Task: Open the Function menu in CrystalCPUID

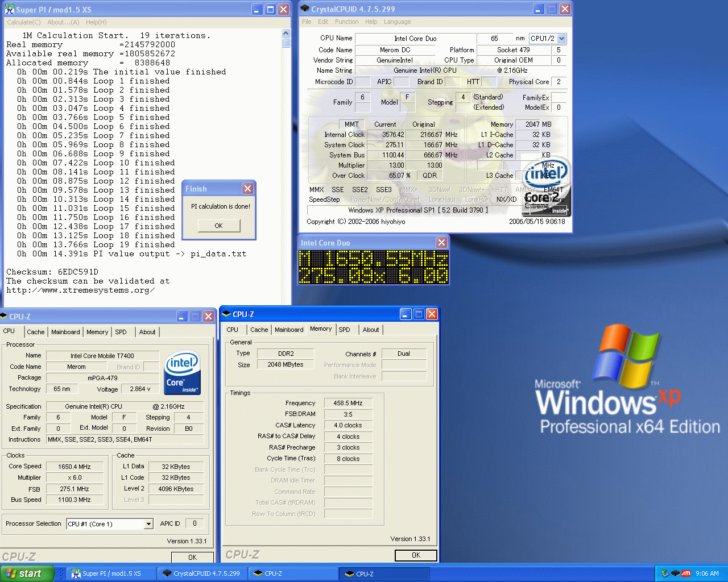Action: point(346,22)
